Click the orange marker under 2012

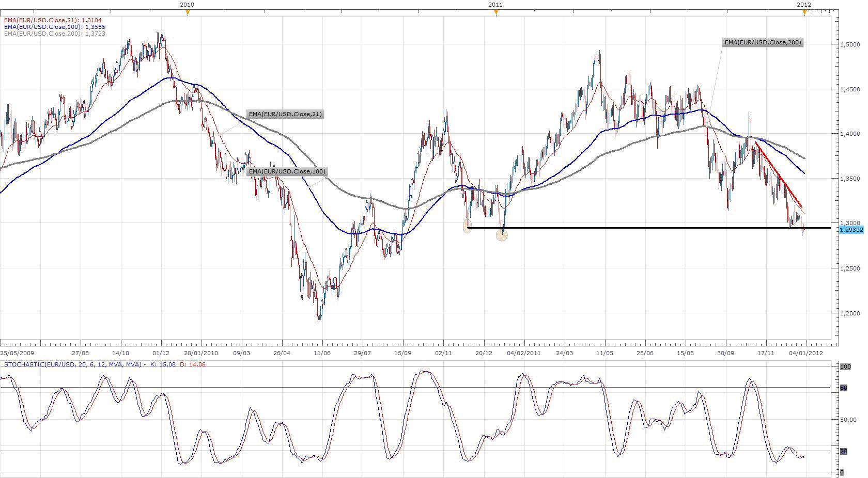[x=804, y=13]
